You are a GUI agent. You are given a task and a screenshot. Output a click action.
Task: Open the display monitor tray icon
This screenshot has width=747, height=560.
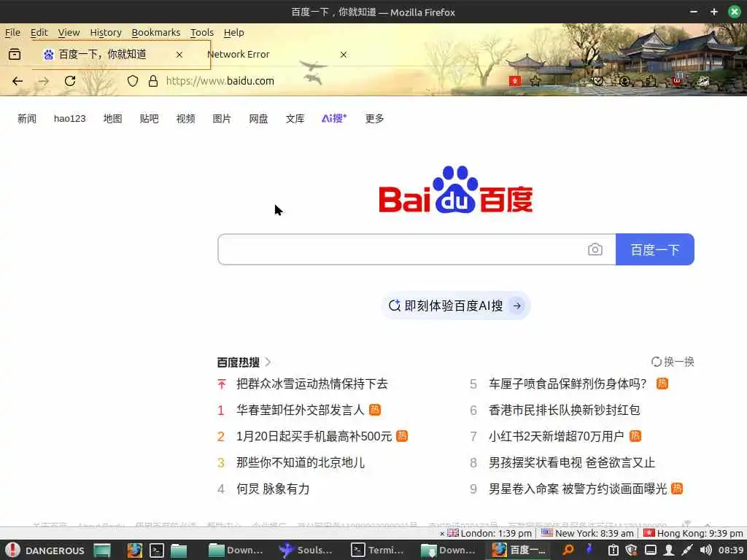650,550
